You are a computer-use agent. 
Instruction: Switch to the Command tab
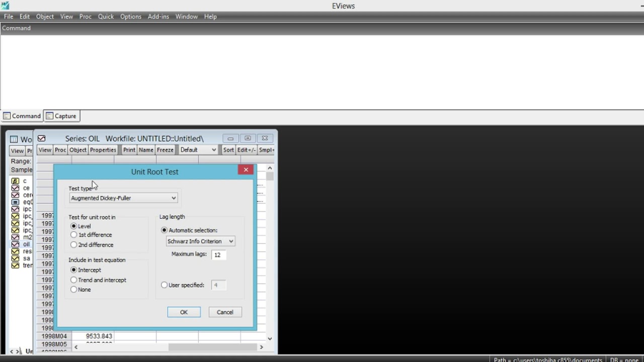(x=22, y=116)
